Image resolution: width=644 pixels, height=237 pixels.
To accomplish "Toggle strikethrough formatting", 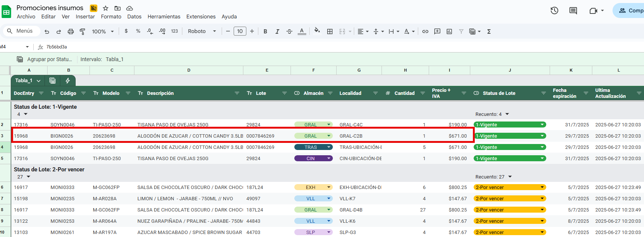I will coord(289,31).
